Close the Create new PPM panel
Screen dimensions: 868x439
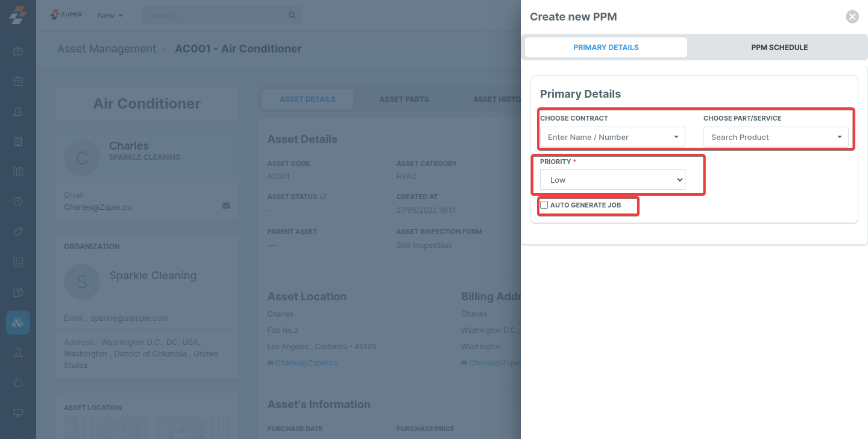click(852, 17)
